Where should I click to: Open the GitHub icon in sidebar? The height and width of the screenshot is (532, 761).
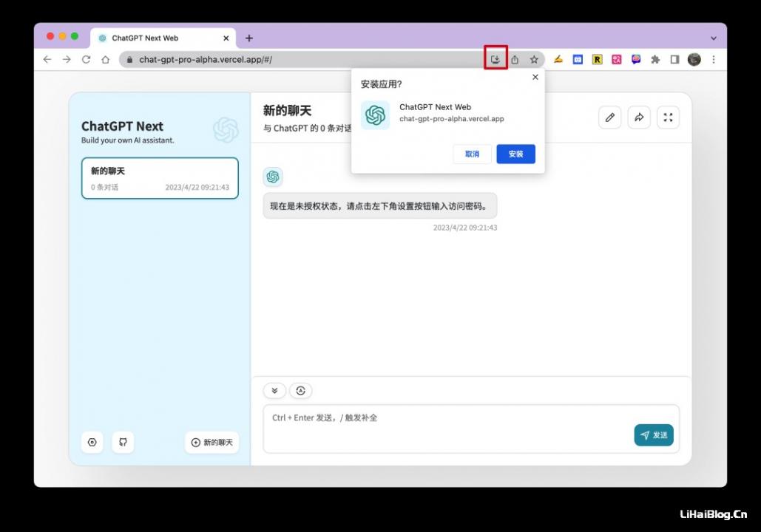(123, 442)
